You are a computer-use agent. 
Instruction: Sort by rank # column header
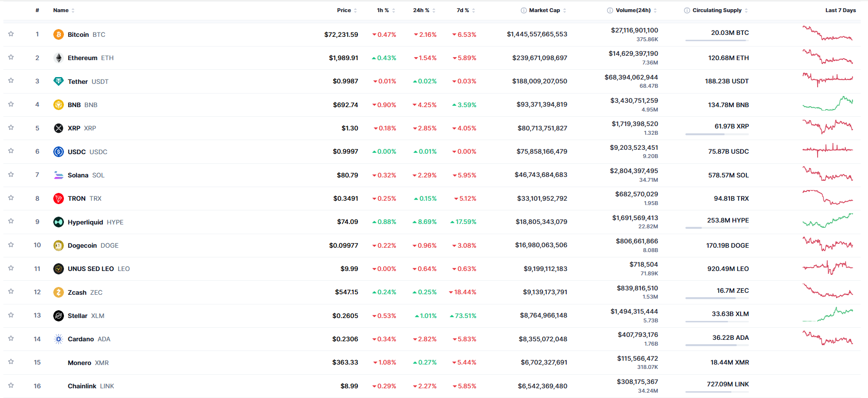click(x=37, y=10)
